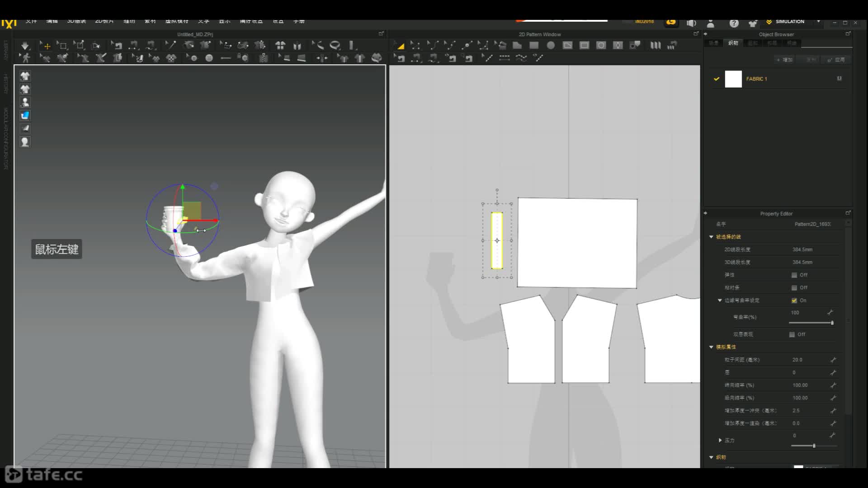Viewport: 868px width, 488px height.
Task: Open the LIBRARY side tab
Action: (6, 50)
